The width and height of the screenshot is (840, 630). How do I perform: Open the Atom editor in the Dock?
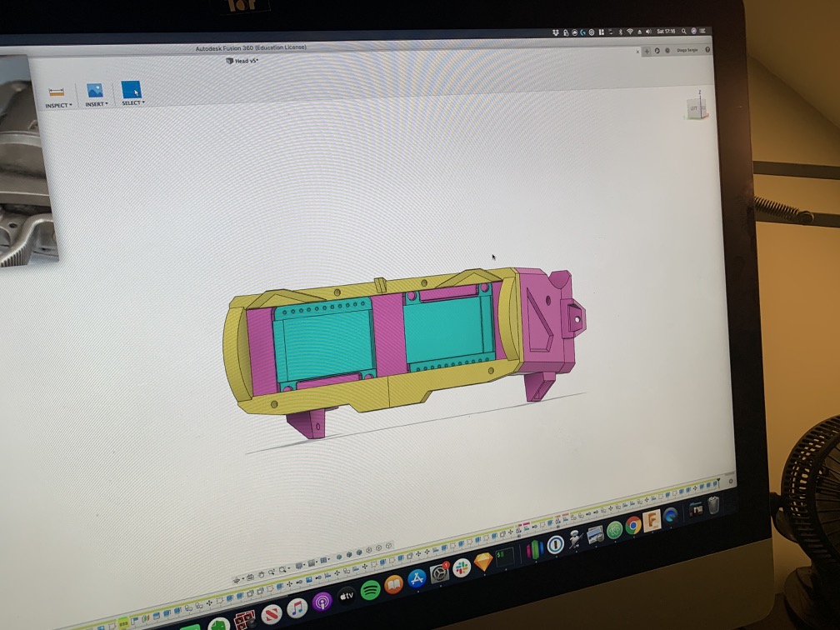pyautogui.click(x=614, y=530)
